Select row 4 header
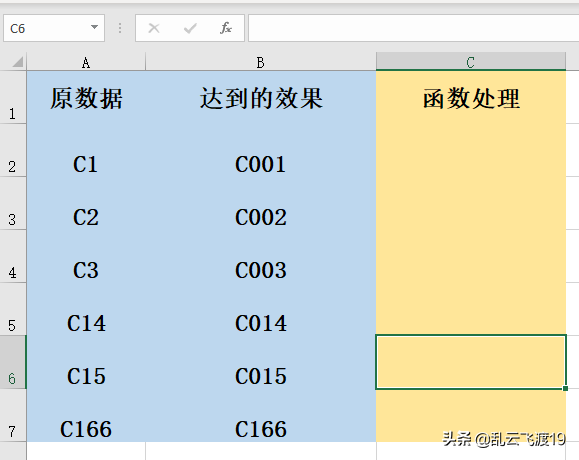 [x=13, y=256]
